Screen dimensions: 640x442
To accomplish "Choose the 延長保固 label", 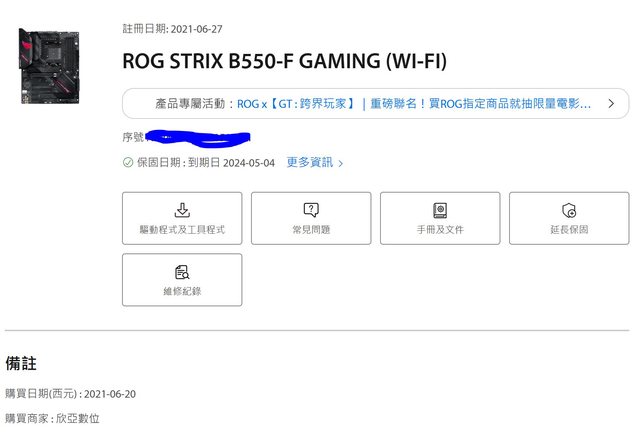I will (569, 229).
